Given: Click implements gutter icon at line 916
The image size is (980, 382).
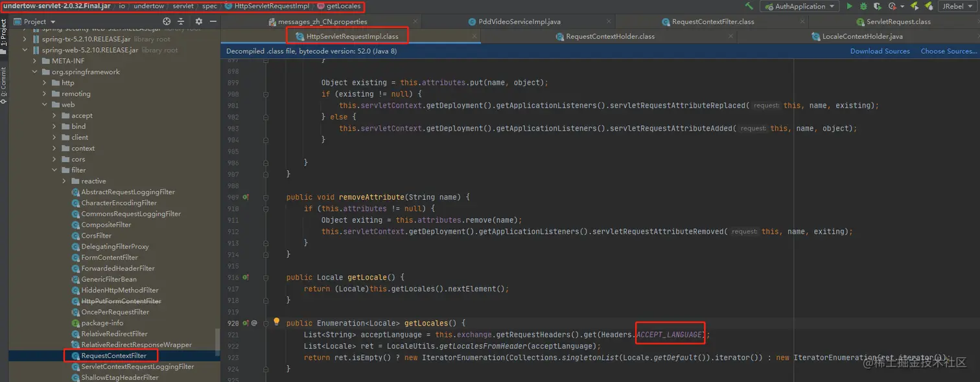Looking at the screenshot, I should point(246,277).
